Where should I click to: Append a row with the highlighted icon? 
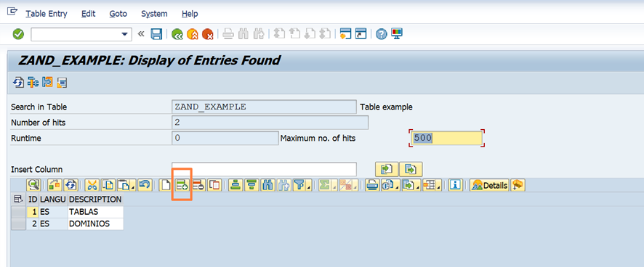click(x=182, y=185)
